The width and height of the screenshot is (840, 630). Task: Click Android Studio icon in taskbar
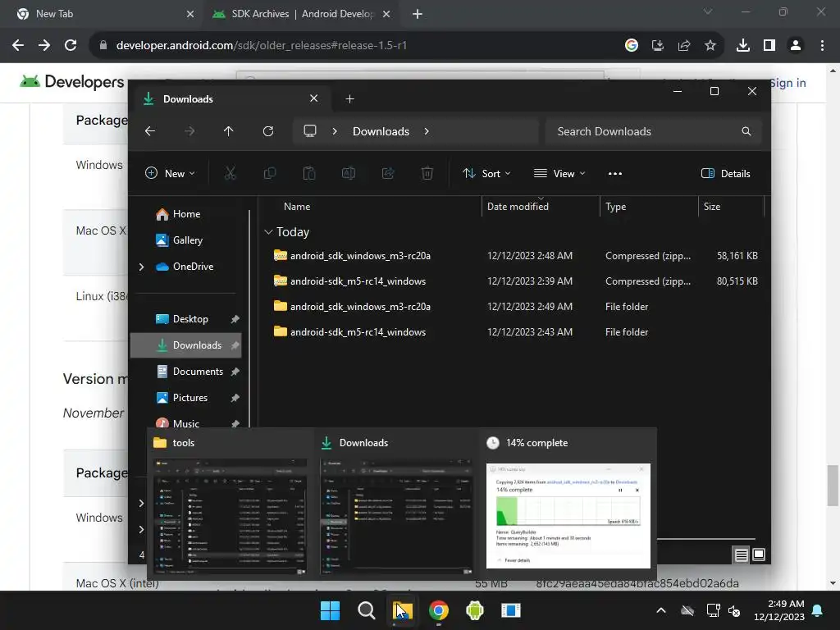pyautogui.click(x=475, y=610)
